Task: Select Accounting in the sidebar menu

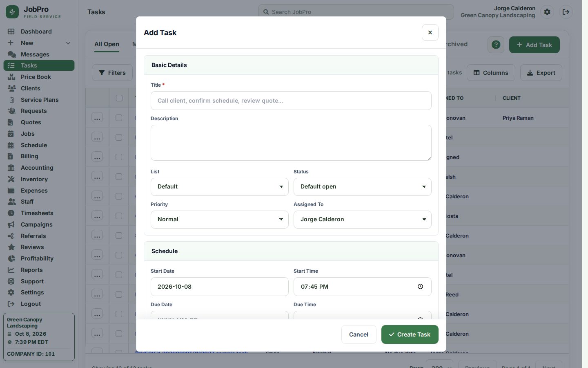Action: tap(39, 168)
